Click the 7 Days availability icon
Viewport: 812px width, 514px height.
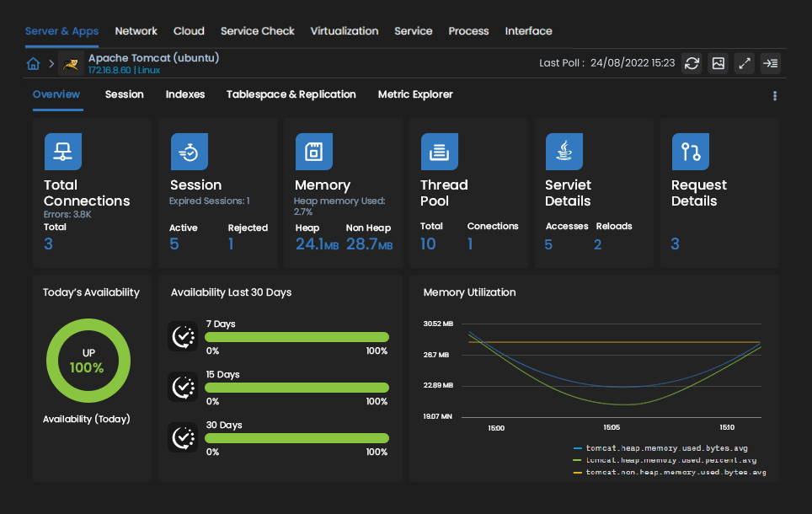(183, 337)
